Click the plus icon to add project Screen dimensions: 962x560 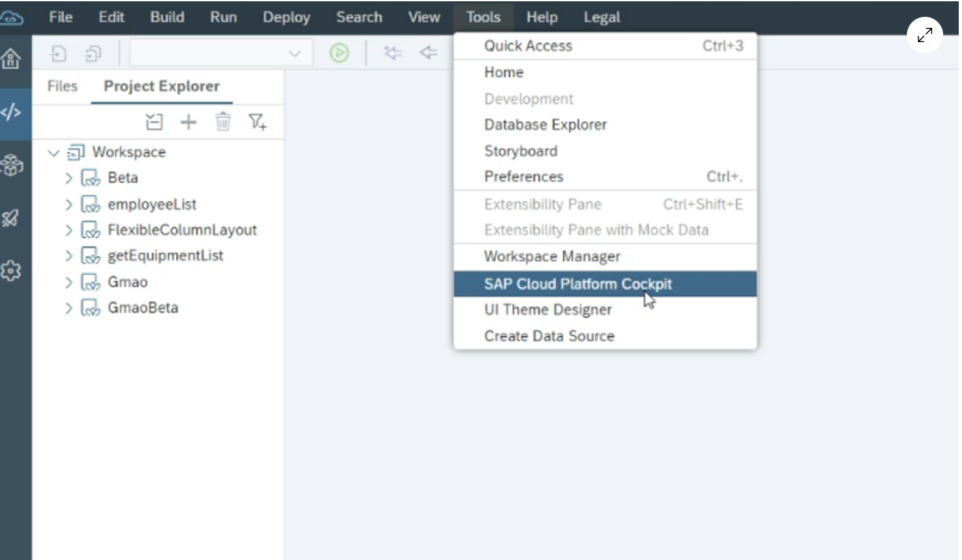(188, 122)
